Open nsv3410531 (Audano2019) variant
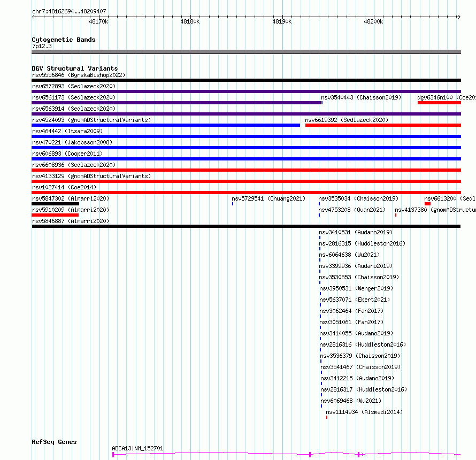 [356, 232]
